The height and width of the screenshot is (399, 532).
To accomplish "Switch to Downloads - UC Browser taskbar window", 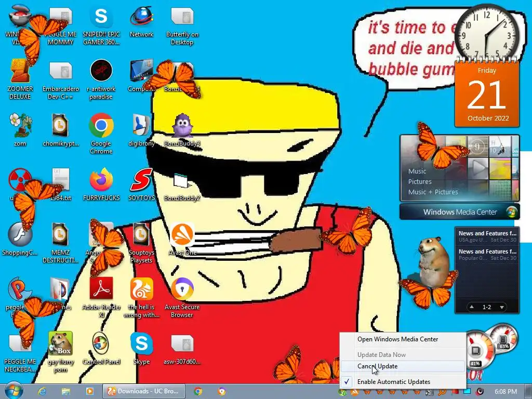I will click(144, 391).
